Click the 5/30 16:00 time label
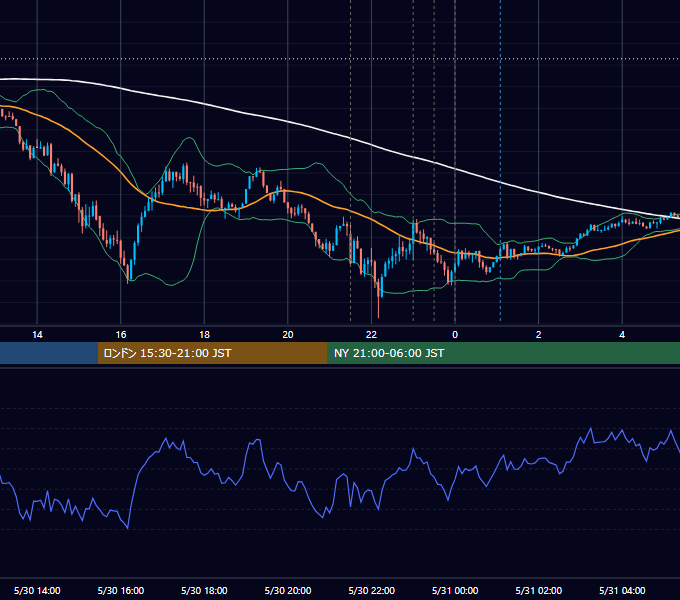 tap(121, 590)
